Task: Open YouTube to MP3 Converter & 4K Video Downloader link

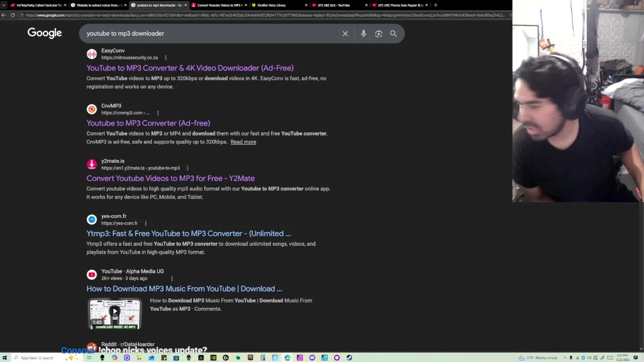Action: [x=190, y=68]
